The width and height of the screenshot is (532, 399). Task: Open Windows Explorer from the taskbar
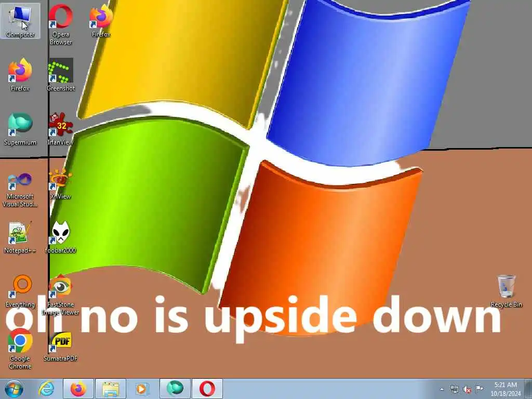click(x=111, y=389)
